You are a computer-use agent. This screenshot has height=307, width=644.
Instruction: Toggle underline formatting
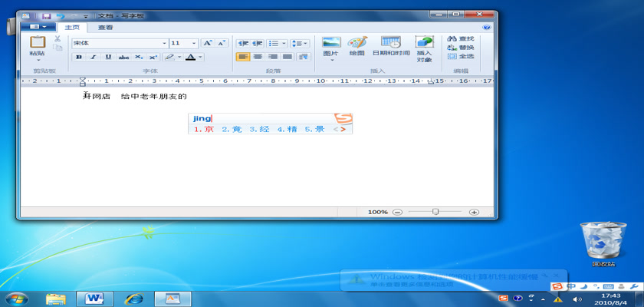[x=108, y=57]
